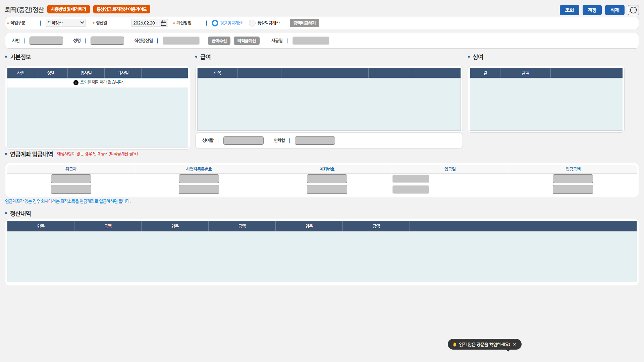Viewport: 644px width, 362px height.
Task: Click the 삭제 button
Action: pyautogui.click(x=614, y=10)
